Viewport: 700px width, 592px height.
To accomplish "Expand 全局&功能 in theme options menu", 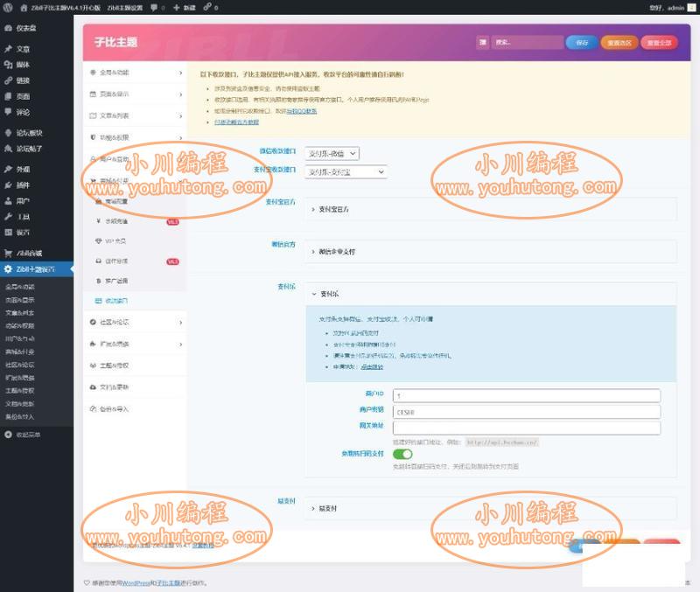I will point(135,73).
